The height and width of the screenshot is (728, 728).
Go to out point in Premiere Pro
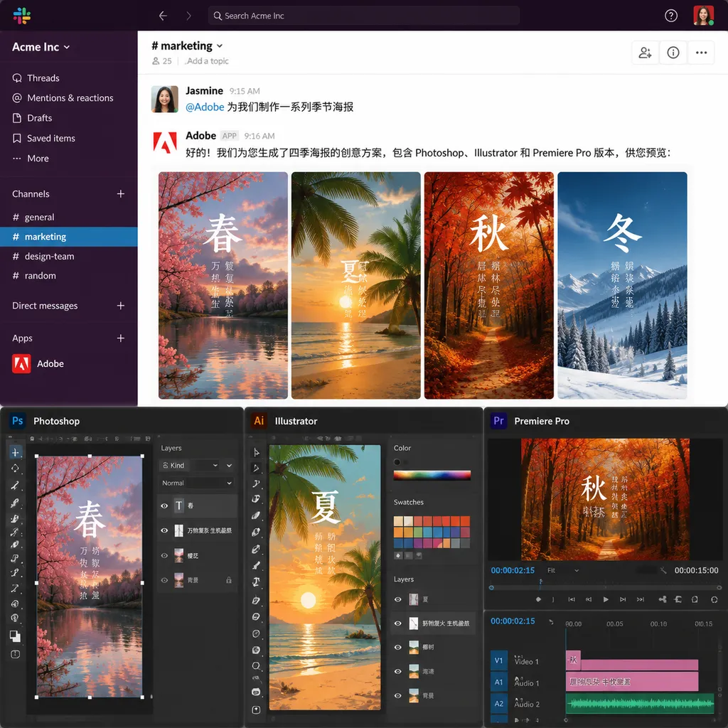click(641, 599)
